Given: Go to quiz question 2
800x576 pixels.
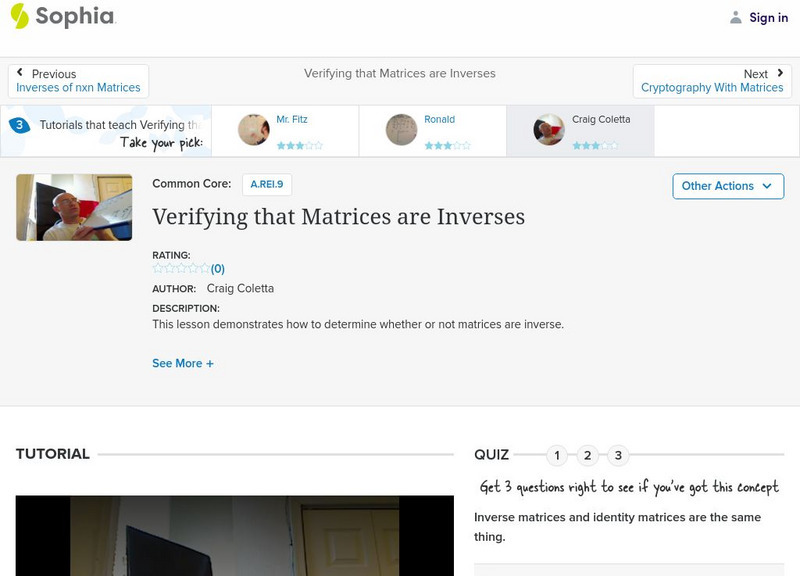Looking at the screenshot, I should (588, 456).
